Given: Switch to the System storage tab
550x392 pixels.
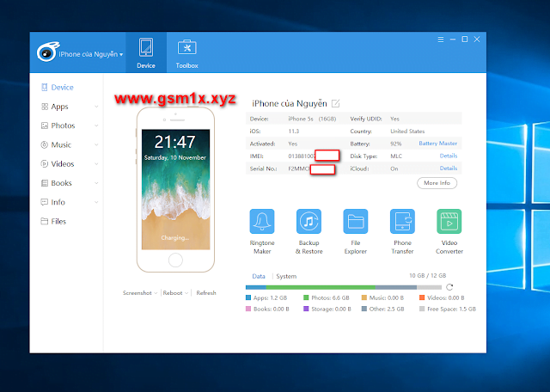Looking at the screenshot, I should point(286,276).
